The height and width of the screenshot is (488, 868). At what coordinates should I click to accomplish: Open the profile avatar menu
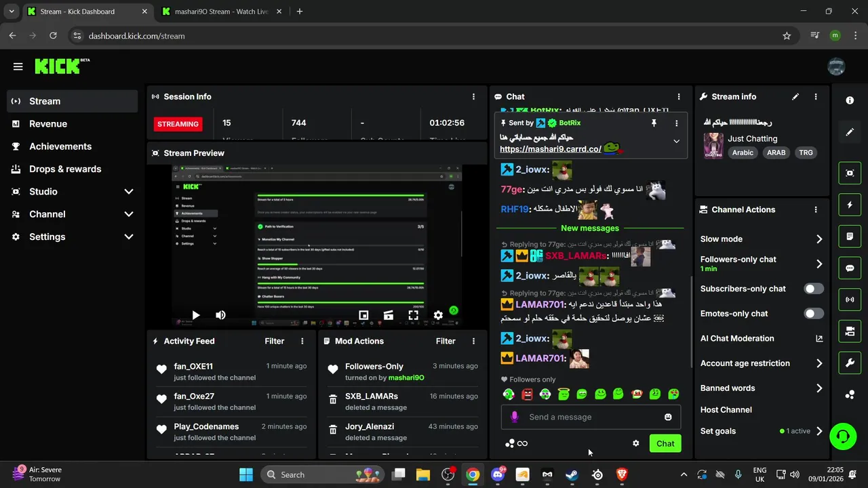pos(836,66)
